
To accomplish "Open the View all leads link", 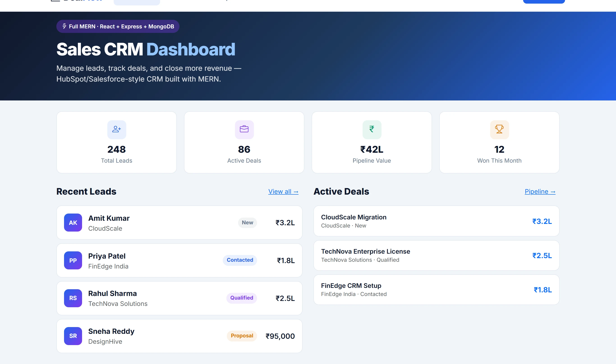I will click(283, 191).
